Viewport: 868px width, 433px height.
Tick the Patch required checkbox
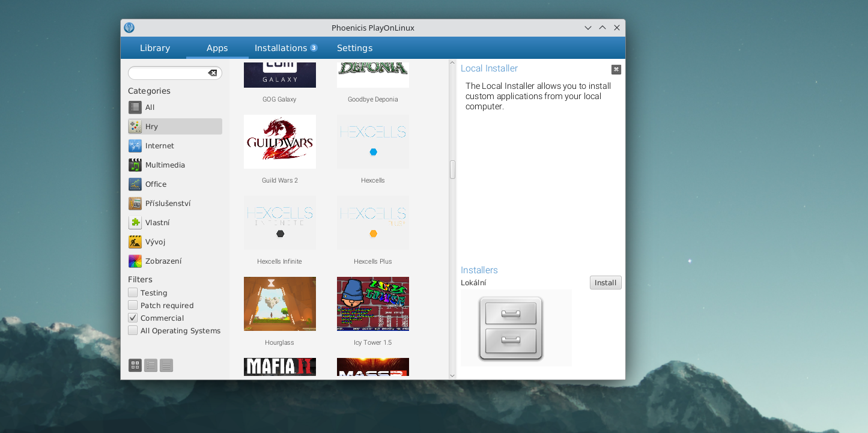point(133,305)
